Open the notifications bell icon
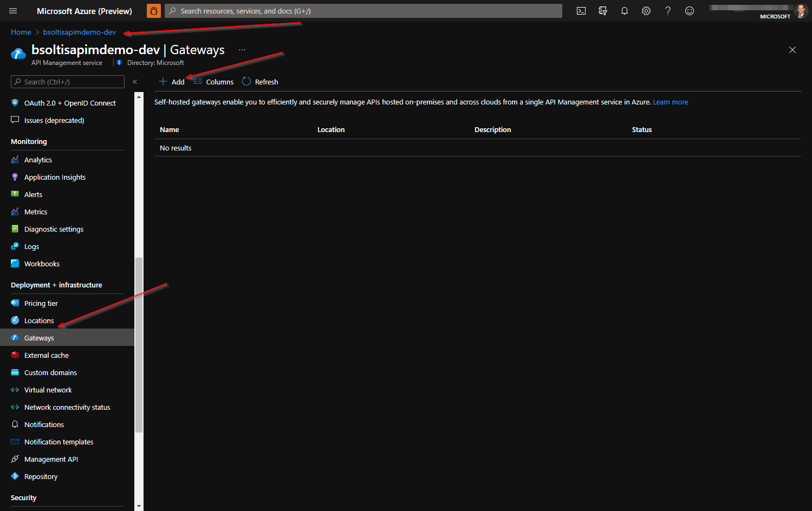Viewport: 812px width, 511px height. pos(625,11)
